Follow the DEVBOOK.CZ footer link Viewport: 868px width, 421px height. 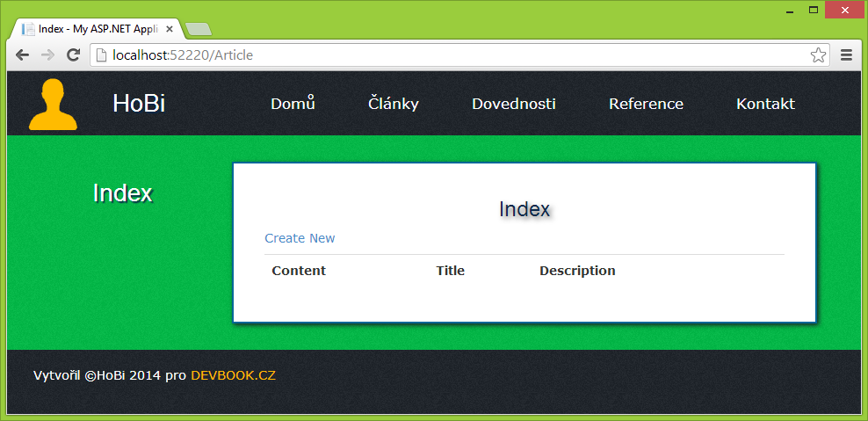click(x=233, y=375)
